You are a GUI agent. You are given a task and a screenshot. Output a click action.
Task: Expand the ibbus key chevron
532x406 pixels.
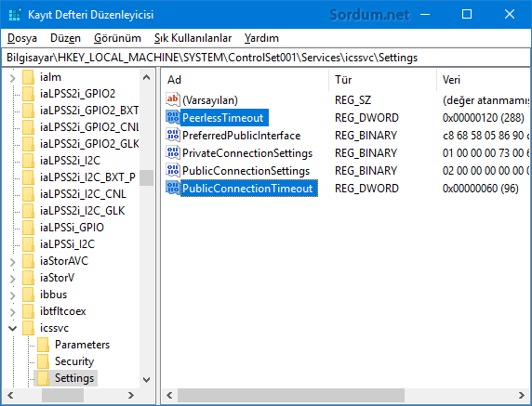[12, 295]
